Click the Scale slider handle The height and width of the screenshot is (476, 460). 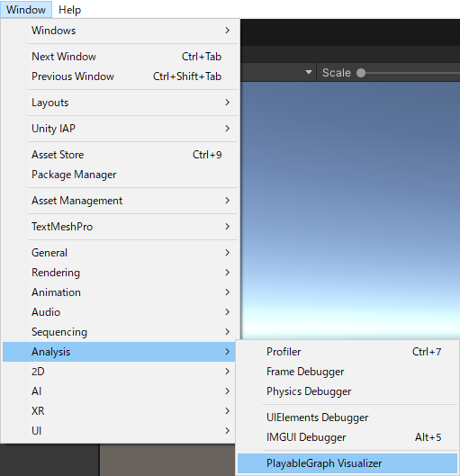(x=361, y=73)
